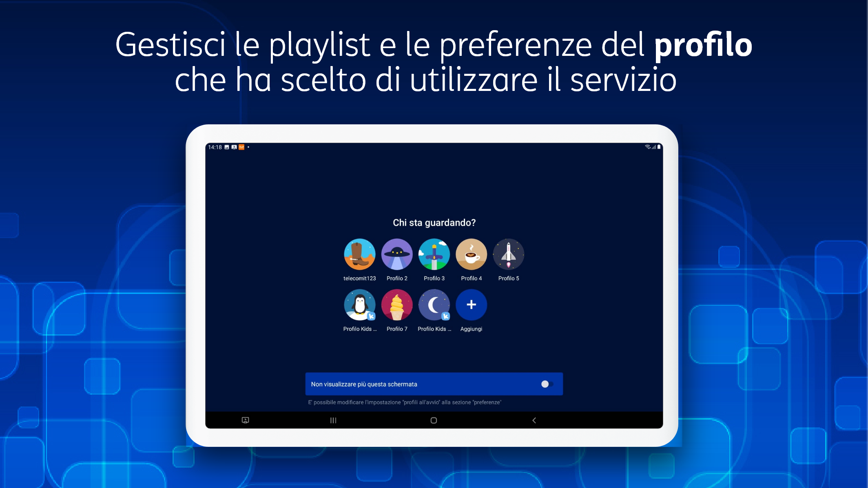Click the 'telecomit123' profile name text
Image resolution: width=868 pixels, height=488 pixels.
(x=359, y=278)
